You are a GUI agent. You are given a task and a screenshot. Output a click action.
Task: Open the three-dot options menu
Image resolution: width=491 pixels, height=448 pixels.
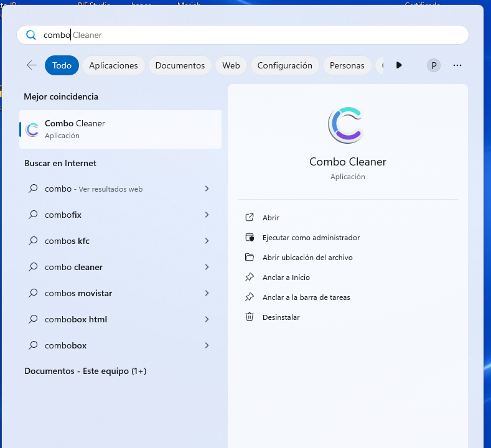click(457, 65)
